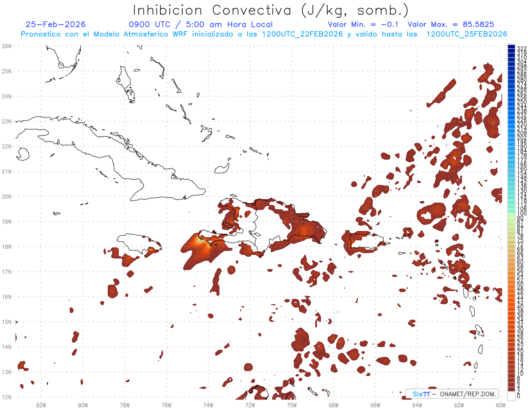Click the 12N latitude label
This screenshot has height=411, width=532.
point(6,397)
